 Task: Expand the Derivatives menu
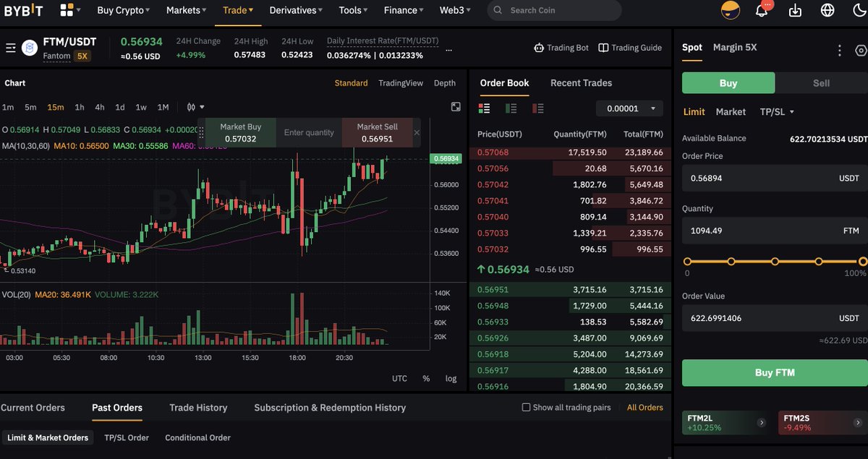[297, 10]
